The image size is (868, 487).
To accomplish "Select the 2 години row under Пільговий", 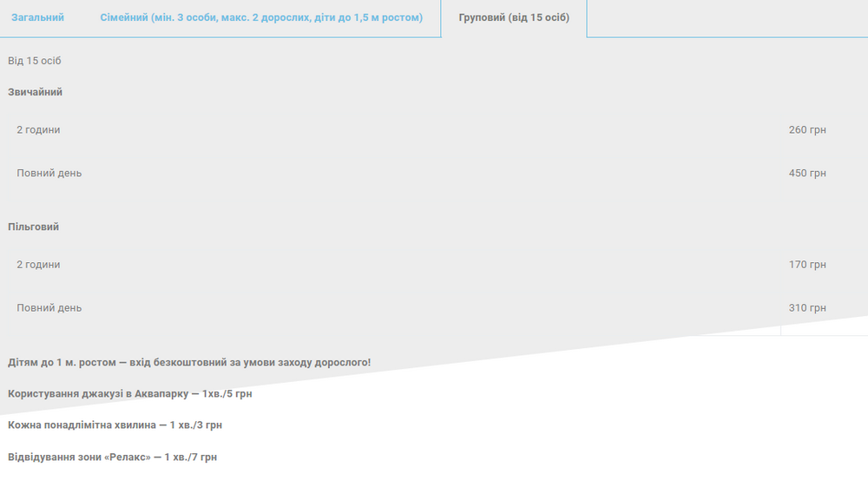I will (38, 265).
